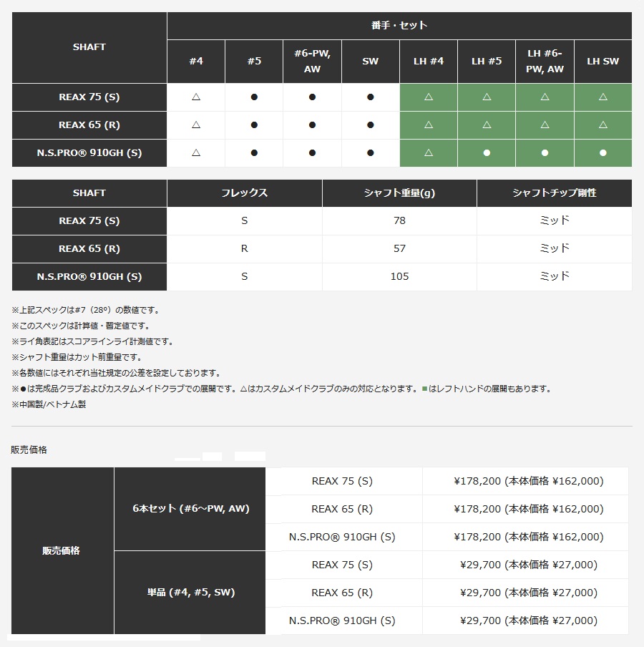This screenshot has height=647, width=644.
Task: Click the SW header without LH
Action: [x=371, y=62]
